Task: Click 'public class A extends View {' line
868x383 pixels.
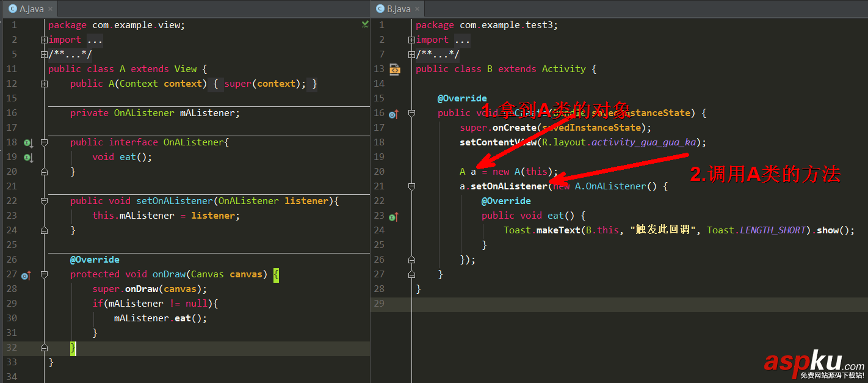Action: point(128,69)
